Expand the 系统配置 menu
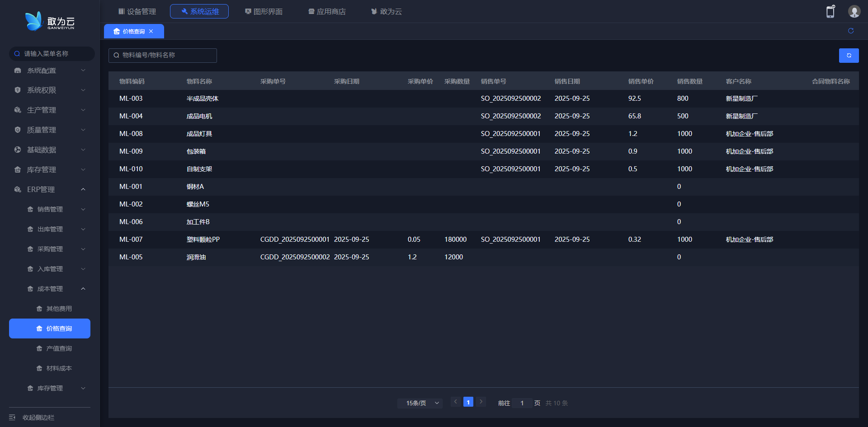Image resolution: width=868 pixels, height=427 pixels. 50,70
